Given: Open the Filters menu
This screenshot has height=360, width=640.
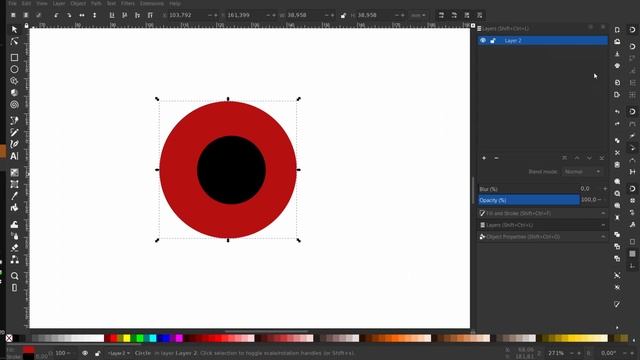Looking at the screenshot, I should (128, 3).
